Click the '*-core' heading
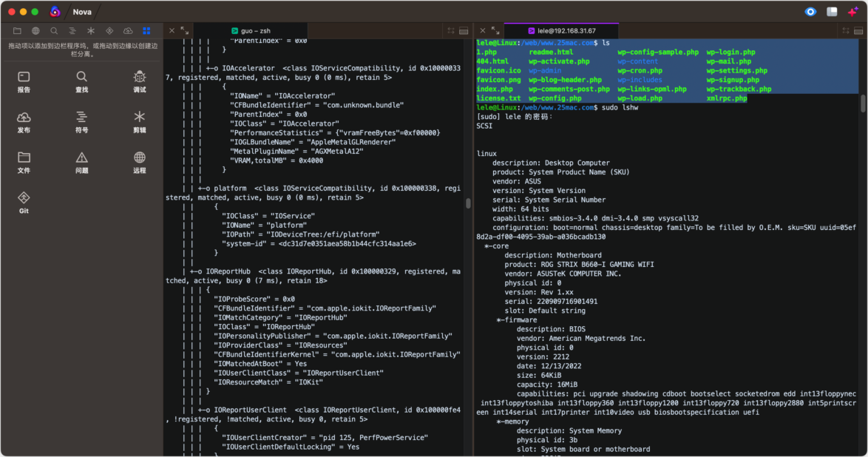Screen dimensions: 868x457 coord(497,246)
